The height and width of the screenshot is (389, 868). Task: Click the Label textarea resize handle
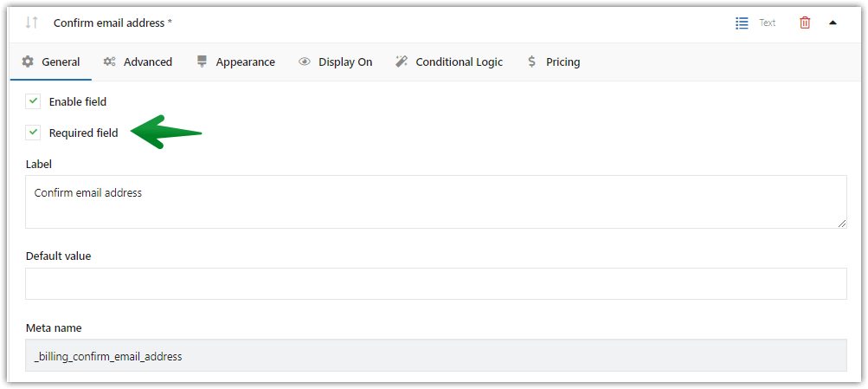coord(842,224)
